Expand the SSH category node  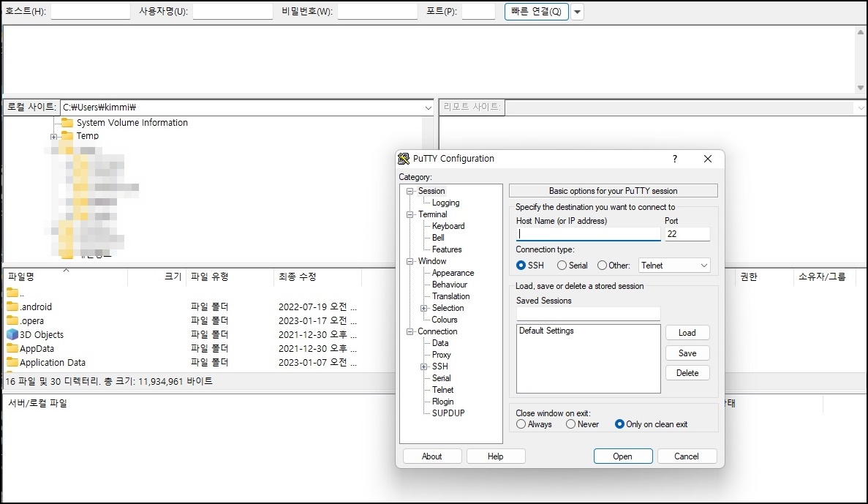pyautogui.click(x=424, y=366)
